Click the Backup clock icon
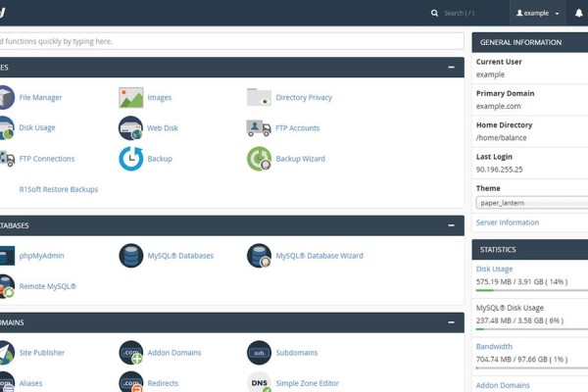Viewport: 588px width, 392px height. coord(131,159)
